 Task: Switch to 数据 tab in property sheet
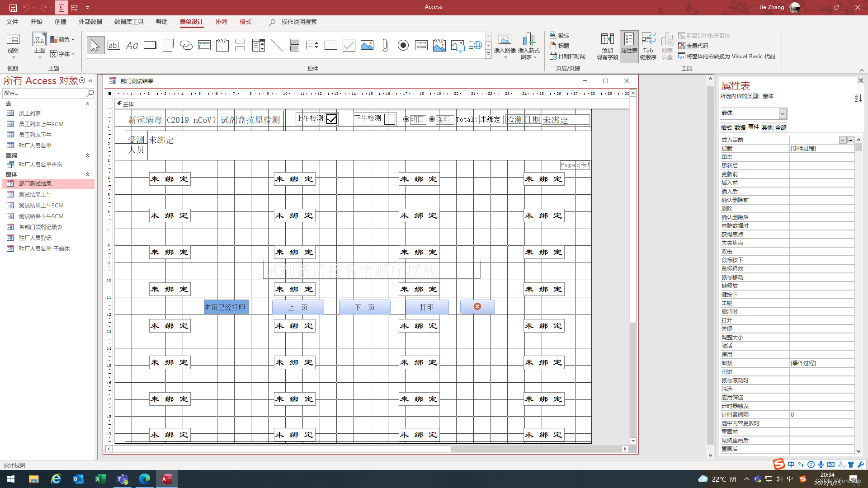coord(740,127)
